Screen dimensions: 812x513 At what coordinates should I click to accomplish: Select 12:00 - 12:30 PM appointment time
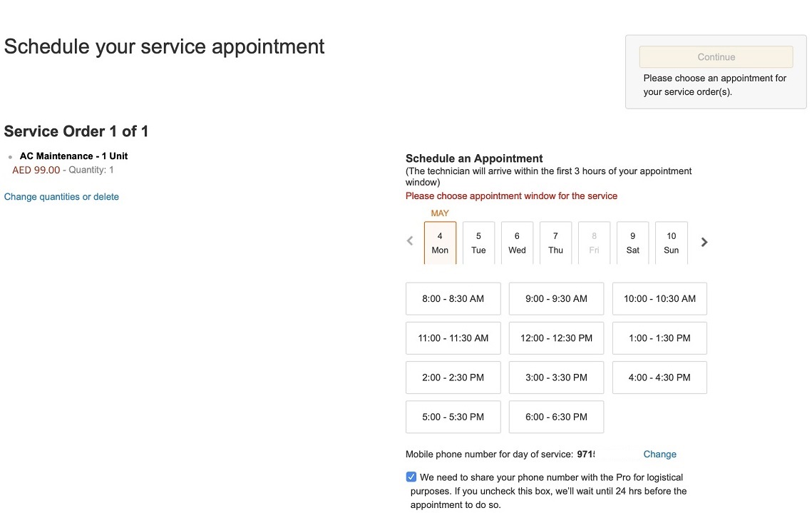(556, 338)
